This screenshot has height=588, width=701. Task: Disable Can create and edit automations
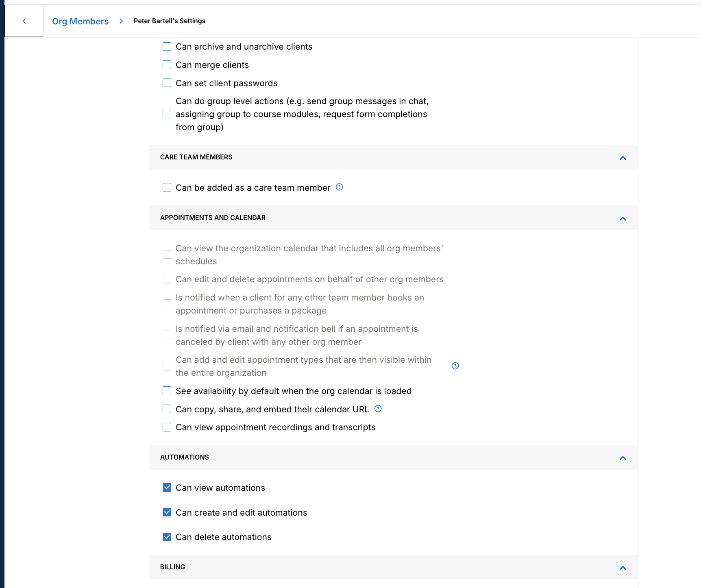pos(167,512)
